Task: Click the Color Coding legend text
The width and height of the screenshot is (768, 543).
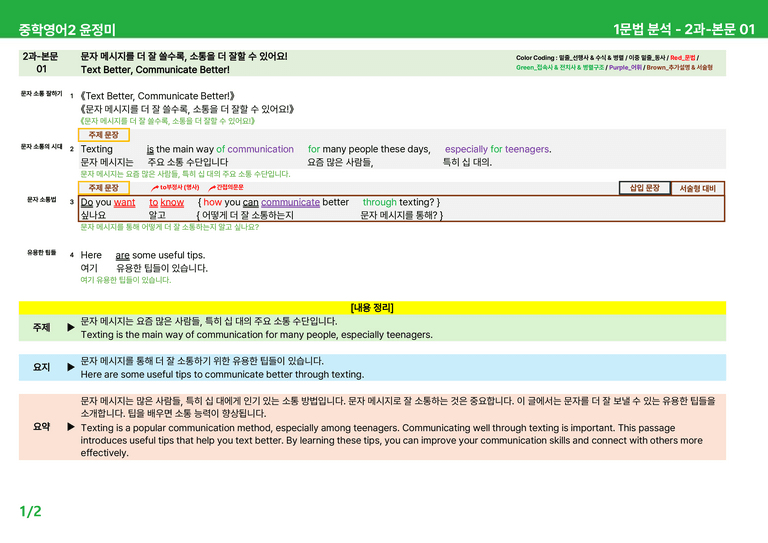Action: click(614, 62)
